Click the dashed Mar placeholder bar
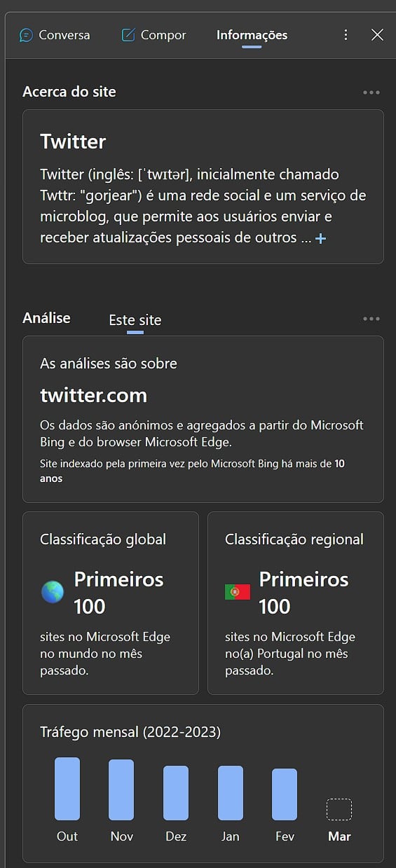Screen dimensions: 396x868 339,809
